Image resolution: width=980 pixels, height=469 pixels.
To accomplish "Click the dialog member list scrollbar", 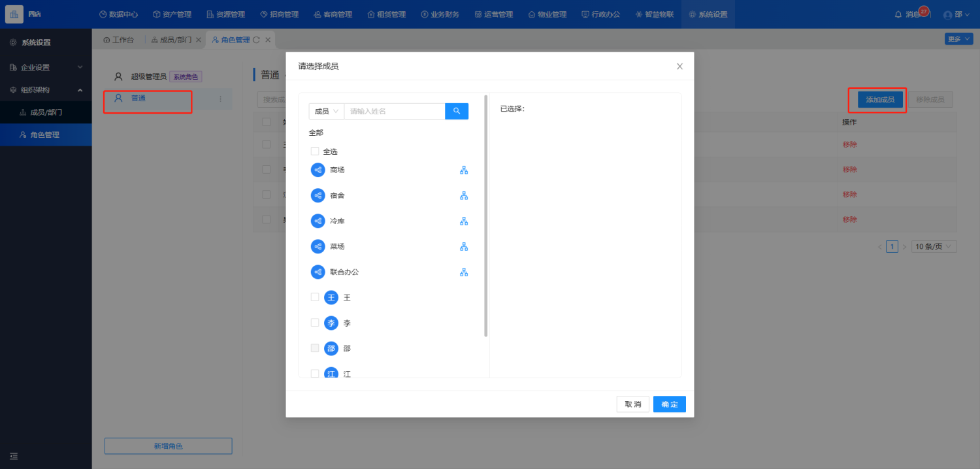I will pyautogui.click(x=486, y=216).
